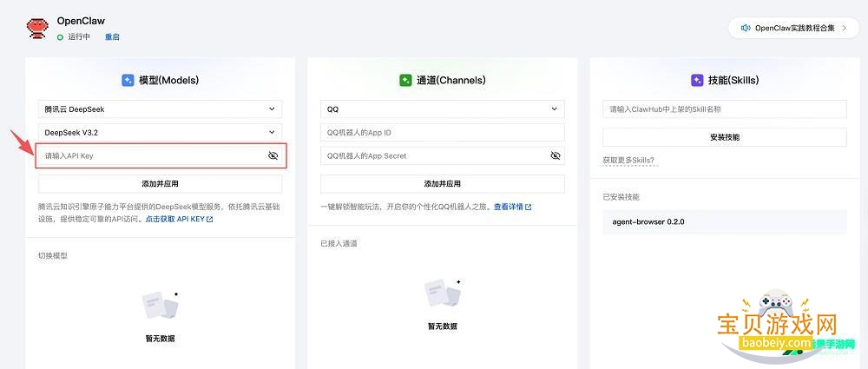The width and height of the screenshot is (868, 369).
Task: Toggle App Secret visibility eye icon
Action: point(556,155)
